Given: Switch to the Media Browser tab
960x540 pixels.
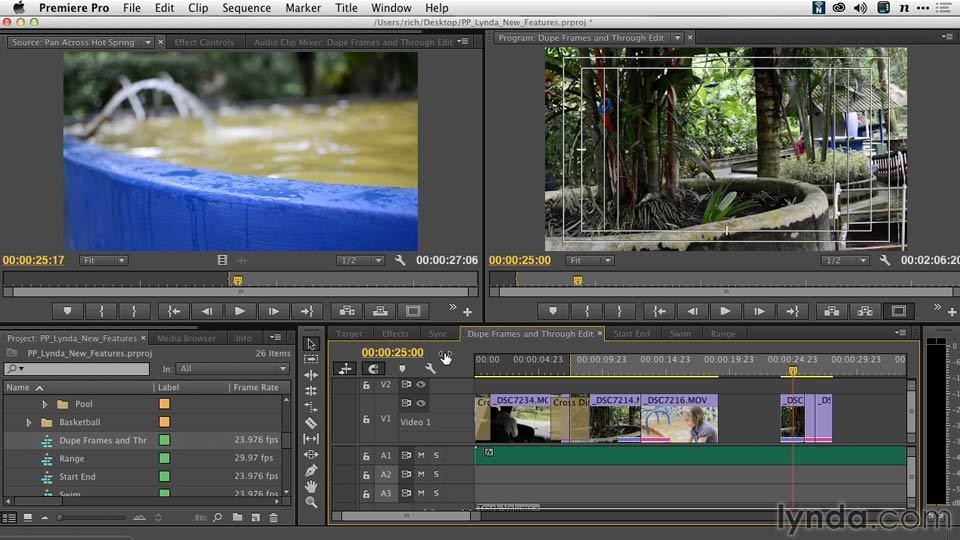Looking at the screenshot, I should [x=186, y=338].
